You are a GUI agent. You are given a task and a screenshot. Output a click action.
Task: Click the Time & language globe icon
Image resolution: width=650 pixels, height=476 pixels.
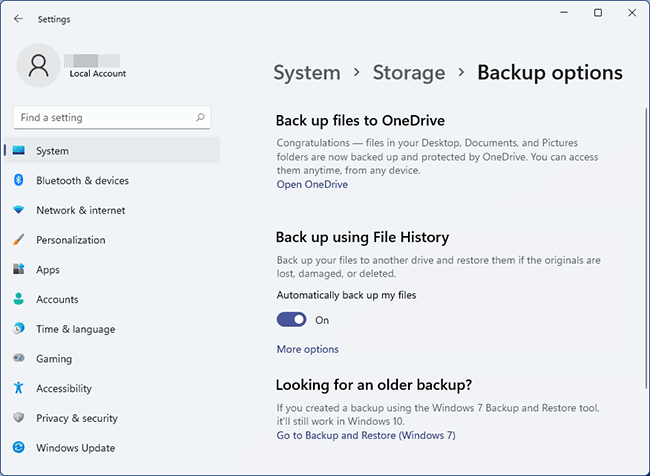(x=18, y=329)
